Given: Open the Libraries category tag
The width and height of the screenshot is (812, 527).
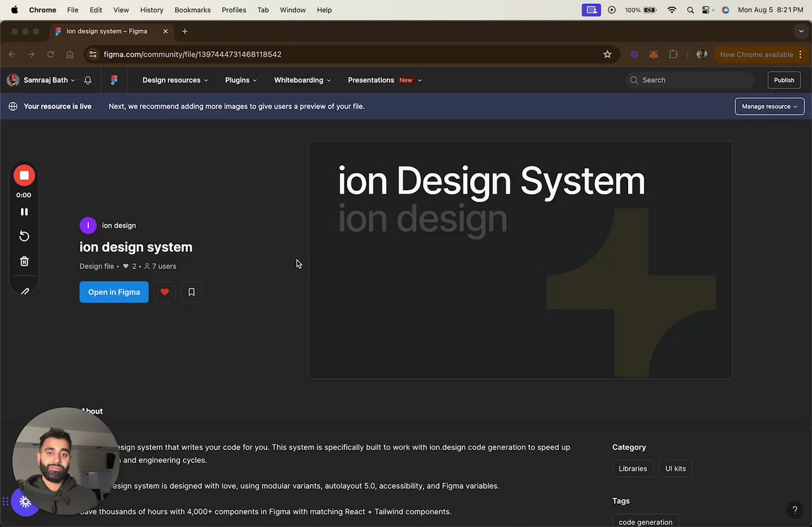Looking at the screenshot, I should [632, 469].
